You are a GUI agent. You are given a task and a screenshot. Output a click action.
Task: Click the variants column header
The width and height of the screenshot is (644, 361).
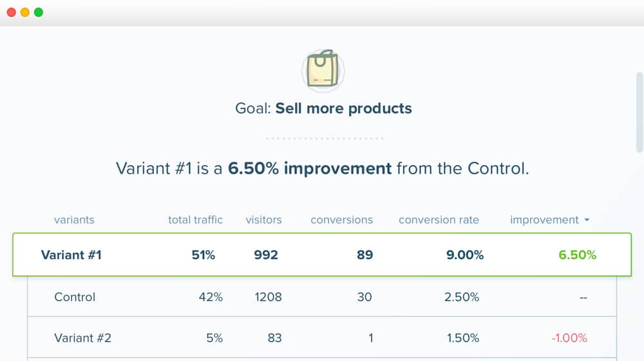coord(74,220)
